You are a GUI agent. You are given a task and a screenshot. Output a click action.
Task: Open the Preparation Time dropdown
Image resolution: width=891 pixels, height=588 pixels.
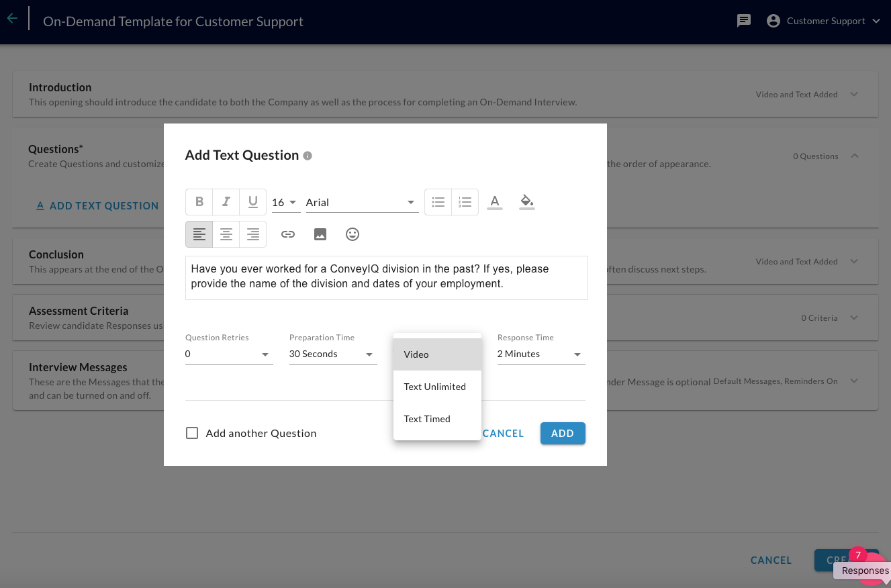pyautogui.click(x=333, y=354)
